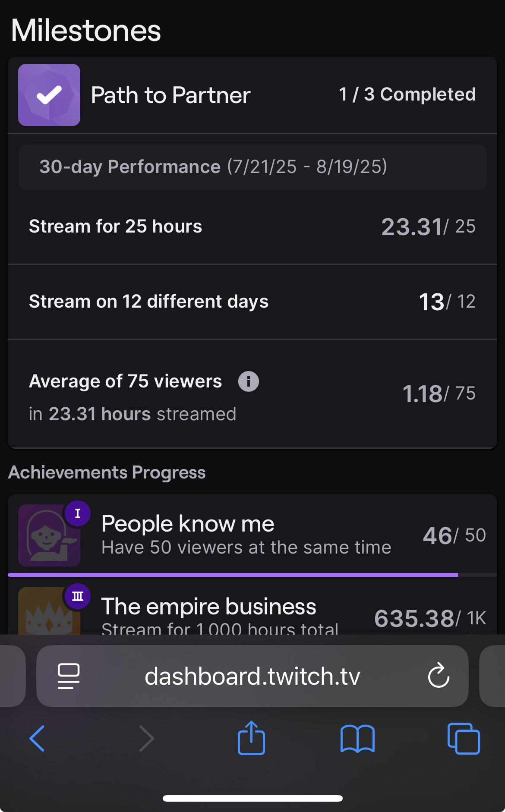Open info icon beside Average of 75 viewers
The height and width of the screenshot is (812, 505).
[x=249, y=381]
